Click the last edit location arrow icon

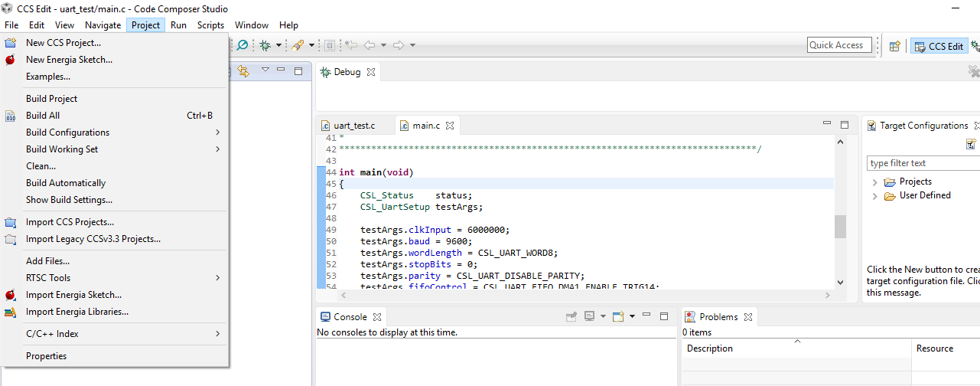pos(351,45)
